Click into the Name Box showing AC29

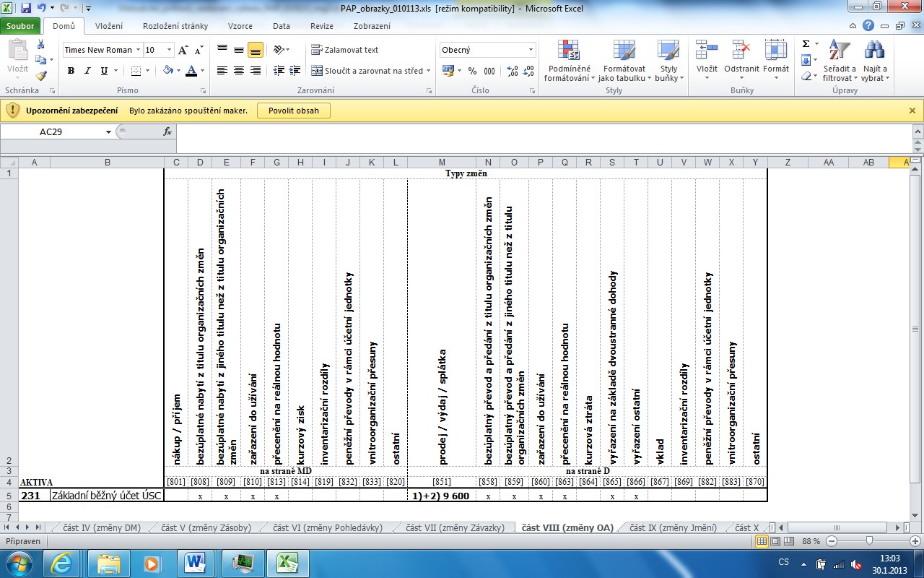52,132
